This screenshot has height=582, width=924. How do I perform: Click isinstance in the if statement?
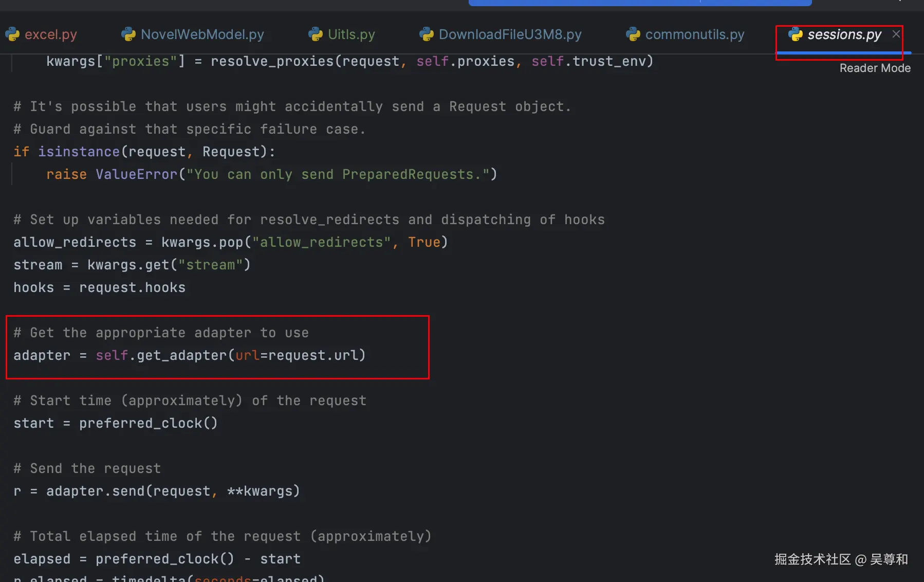coord(79,152)
